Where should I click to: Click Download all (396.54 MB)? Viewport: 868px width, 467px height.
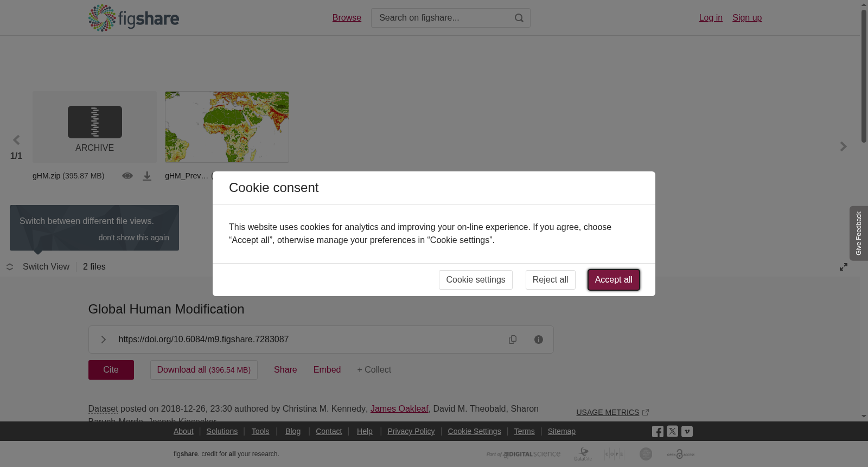(x=204, y=370)
